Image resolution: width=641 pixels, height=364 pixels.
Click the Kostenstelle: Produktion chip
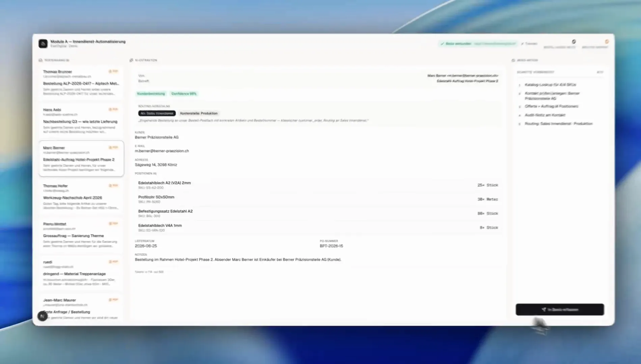click(199, 114)
